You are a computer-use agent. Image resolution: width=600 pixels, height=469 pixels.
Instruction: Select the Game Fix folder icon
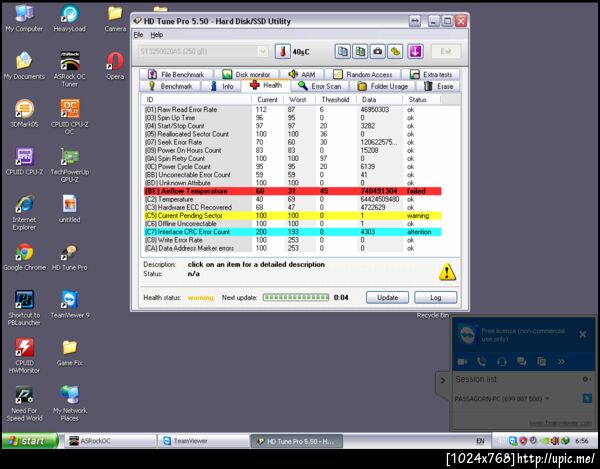point(70,352)
